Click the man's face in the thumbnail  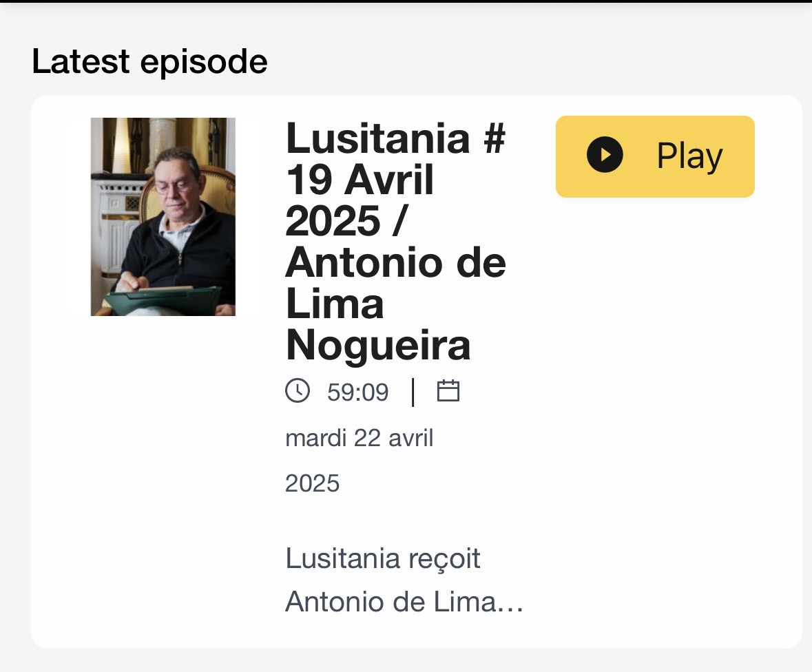(176, 181)
